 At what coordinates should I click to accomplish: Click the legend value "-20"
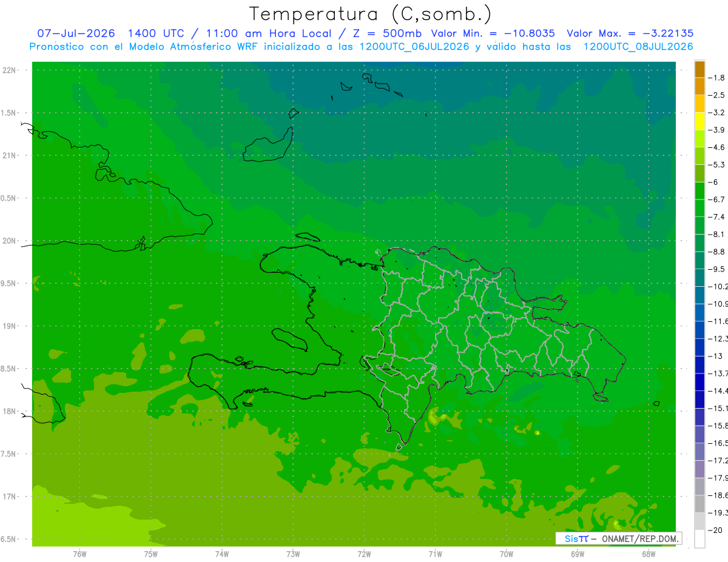(716, 530)
